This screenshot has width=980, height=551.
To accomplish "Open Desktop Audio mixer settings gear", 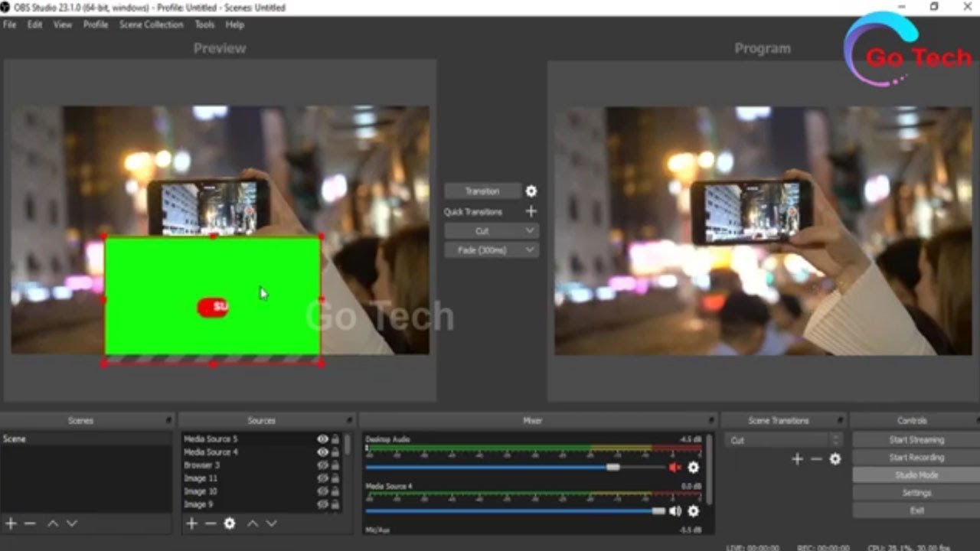I will [x=693, y=467].
